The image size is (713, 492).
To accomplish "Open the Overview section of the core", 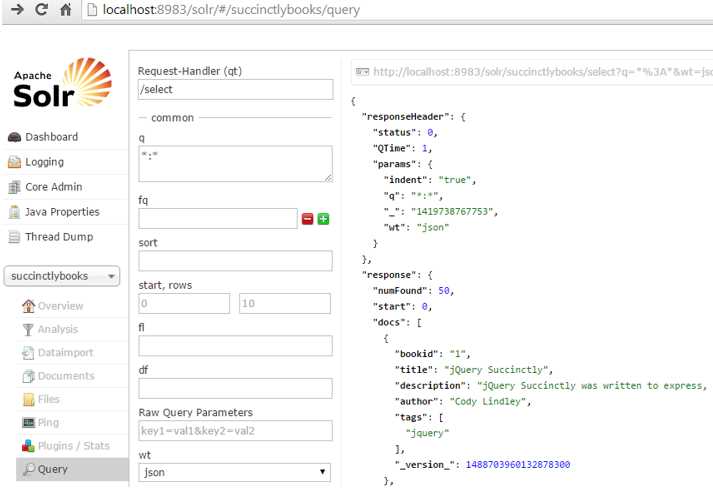I will pos(60,306).
